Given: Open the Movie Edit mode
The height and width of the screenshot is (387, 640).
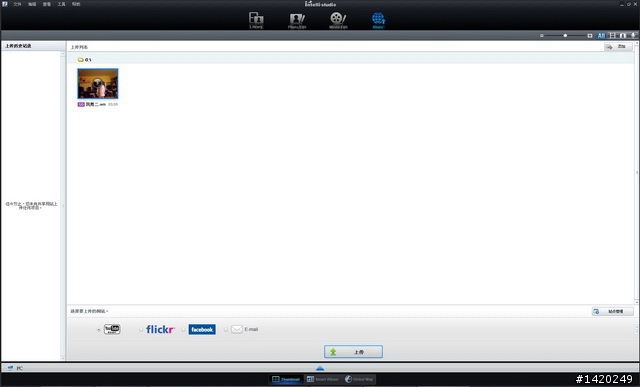Looking at the screenshot, I should 338,20.
